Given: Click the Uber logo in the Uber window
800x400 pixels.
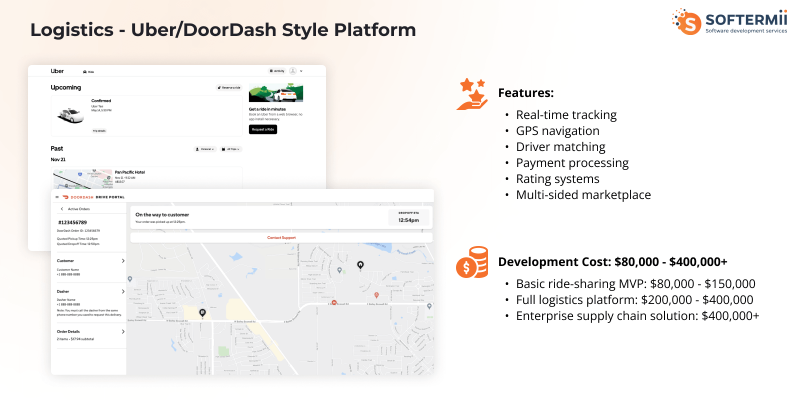Looking at the screenshot, I should [57, 71].
